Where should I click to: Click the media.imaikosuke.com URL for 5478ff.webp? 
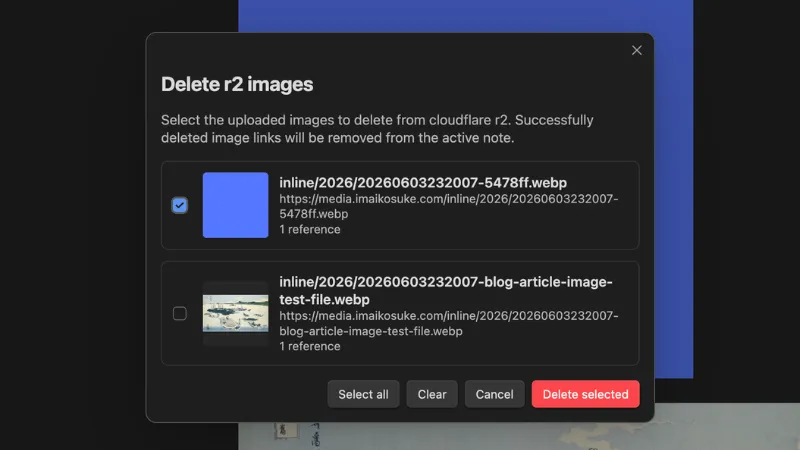[448, 206]
